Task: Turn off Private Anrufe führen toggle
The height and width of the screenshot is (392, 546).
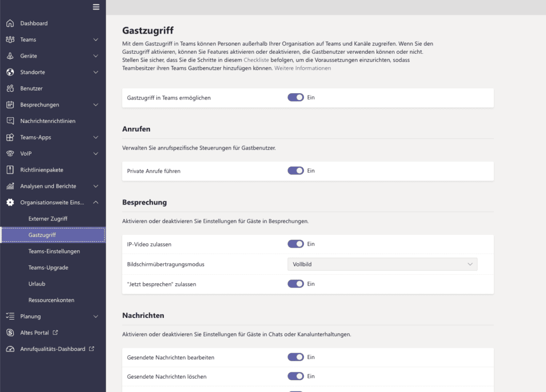Action: tap(295, 171)
